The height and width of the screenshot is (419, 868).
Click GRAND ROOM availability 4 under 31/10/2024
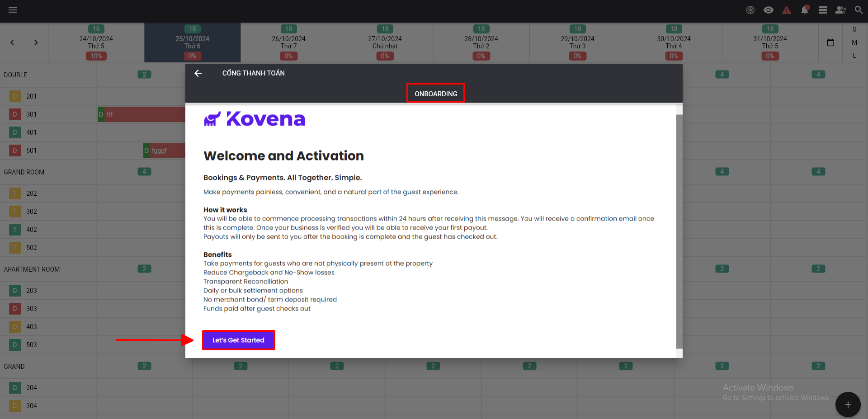[818, 172]
